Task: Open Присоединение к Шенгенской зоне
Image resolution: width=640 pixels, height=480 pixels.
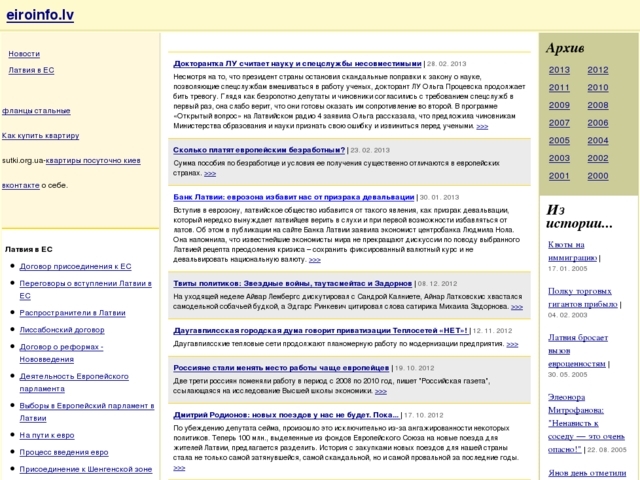Action: (x=86, y=469)
